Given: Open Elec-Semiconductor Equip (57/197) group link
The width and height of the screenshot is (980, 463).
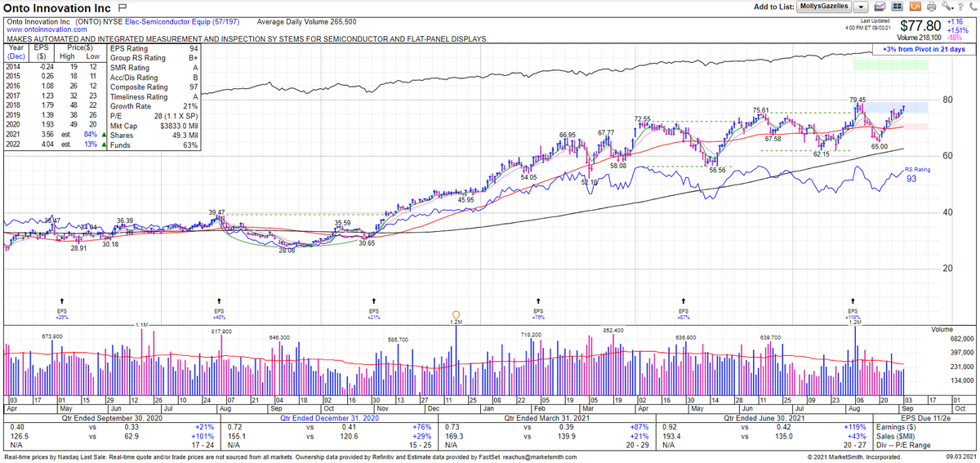Looking at the screenshot, I should coord(180,21).
